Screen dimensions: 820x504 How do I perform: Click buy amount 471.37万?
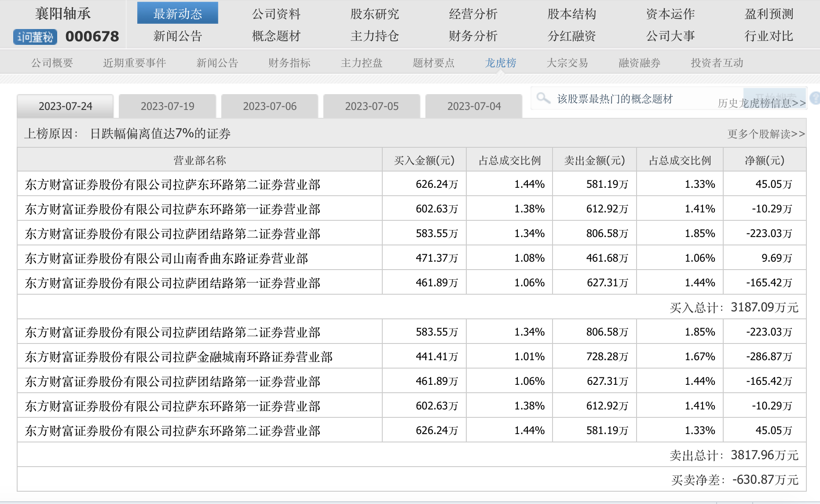tap(437, 258)
